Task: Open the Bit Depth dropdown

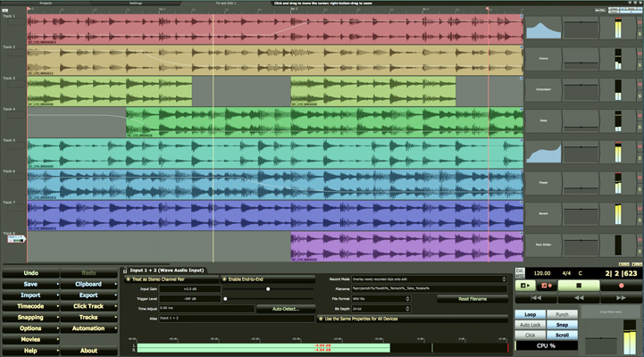Action: coord(381,309)
